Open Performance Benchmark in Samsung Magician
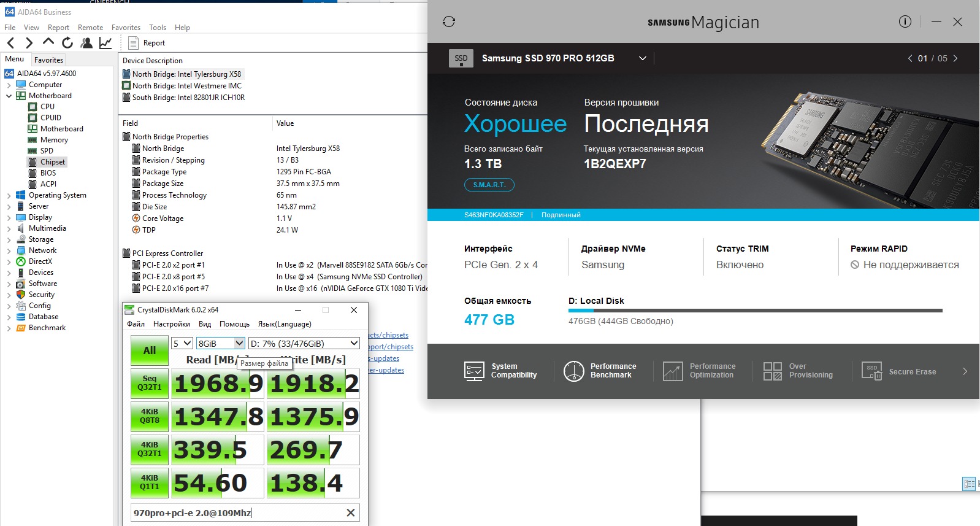The width and height of the screenshot is (980, 526). pos(600,371)
